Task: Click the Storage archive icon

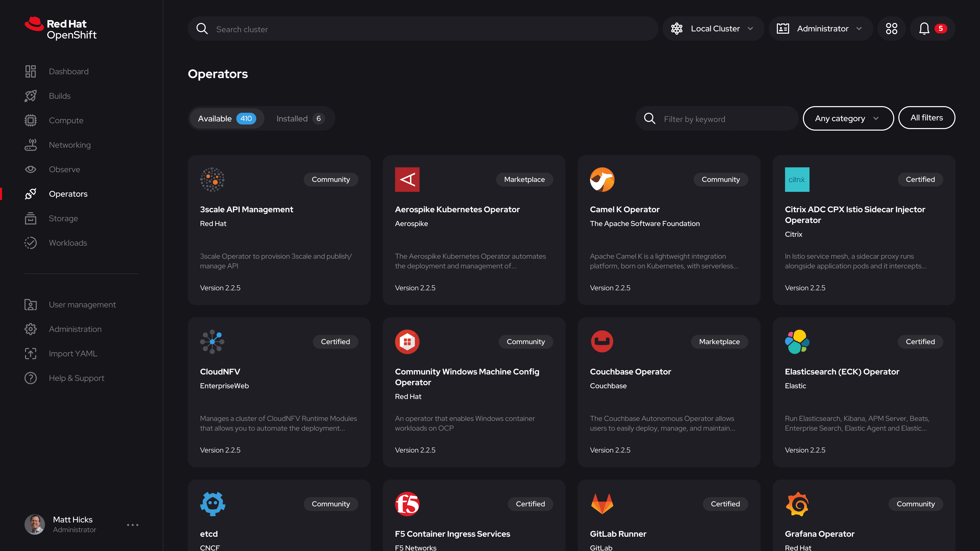Action: pyautogui.click(x=30, y=218)
